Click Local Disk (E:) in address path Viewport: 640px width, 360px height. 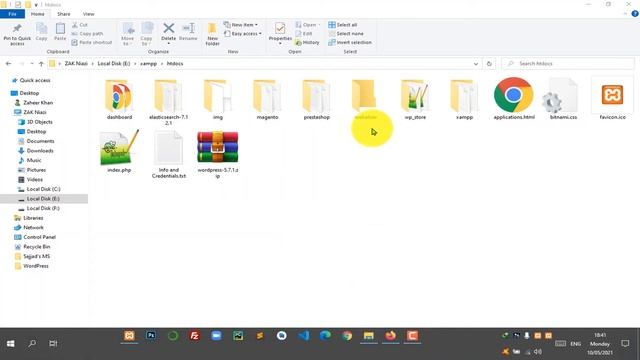(113, 64)
